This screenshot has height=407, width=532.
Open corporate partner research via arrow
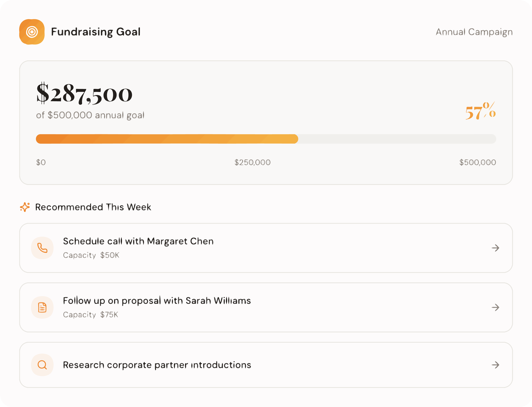(495, 365)
